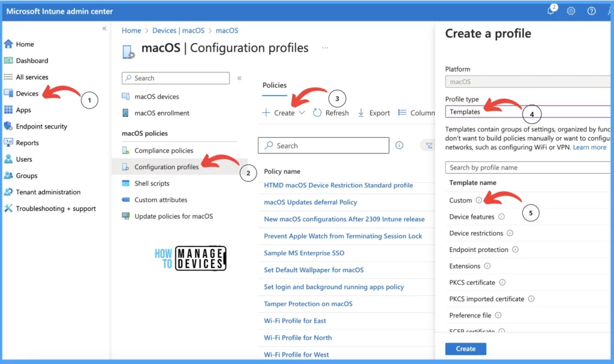Viewport: 614px width, 364px height.
Task: Open Update policies for macOS
Action: (x=173, y=216)
